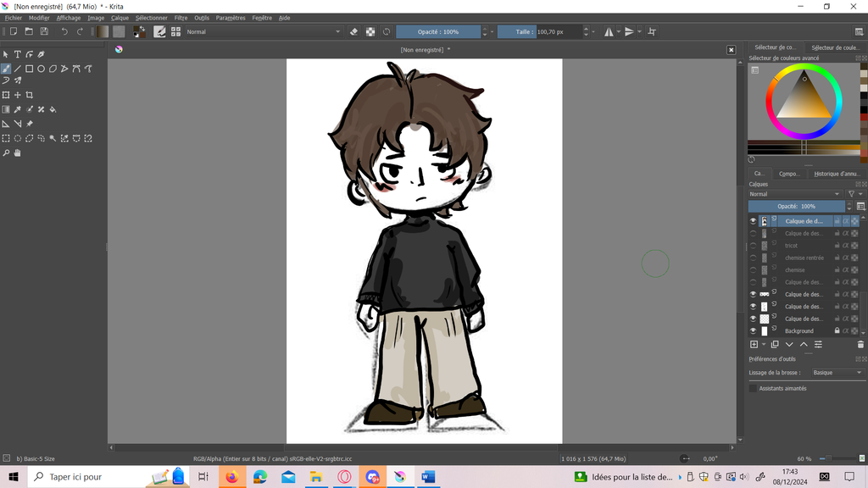
Task: Select the Text tool in the toolbox
Action: [x=17, y=54]
